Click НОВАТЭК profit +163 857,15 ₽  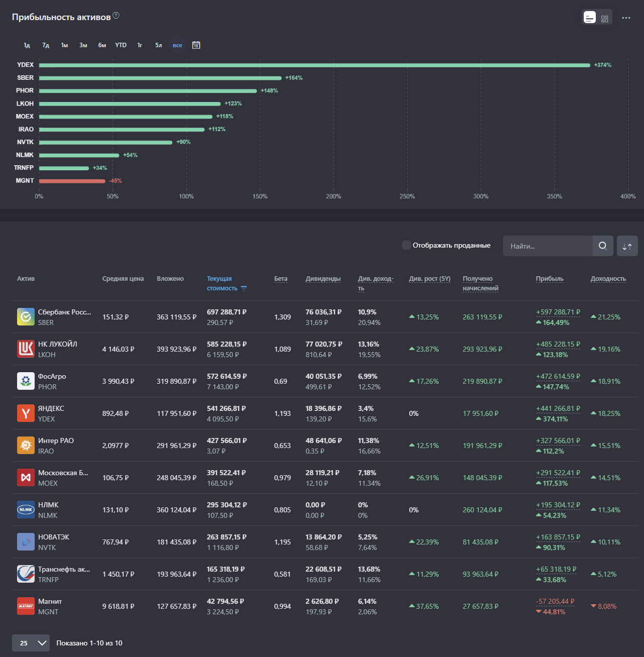(558, 537)
